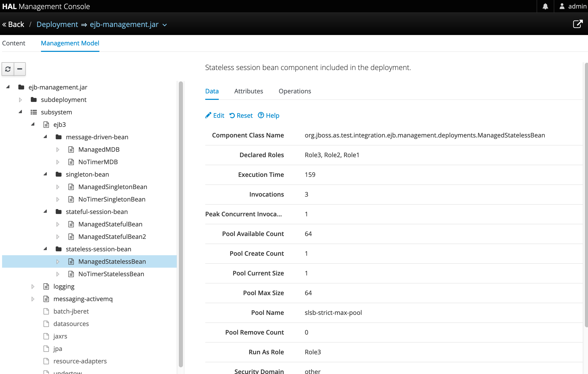Select NoTimerStatelessBean in the tree
Viewport: 588px width, 374px height.
tap(111, 274)
